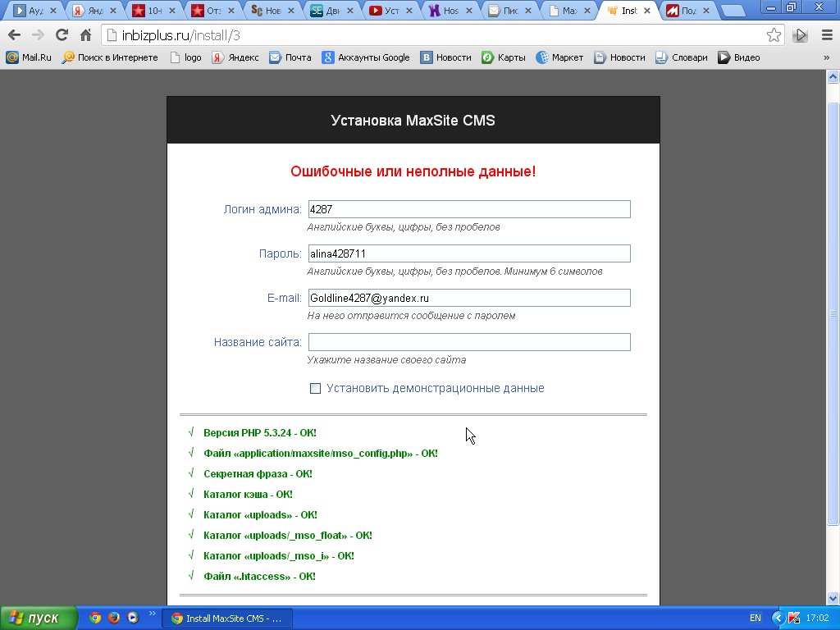Switch to the Yahoo Нов tab
The width and height of the screenshot is (840, 630).
pos(451,10)
